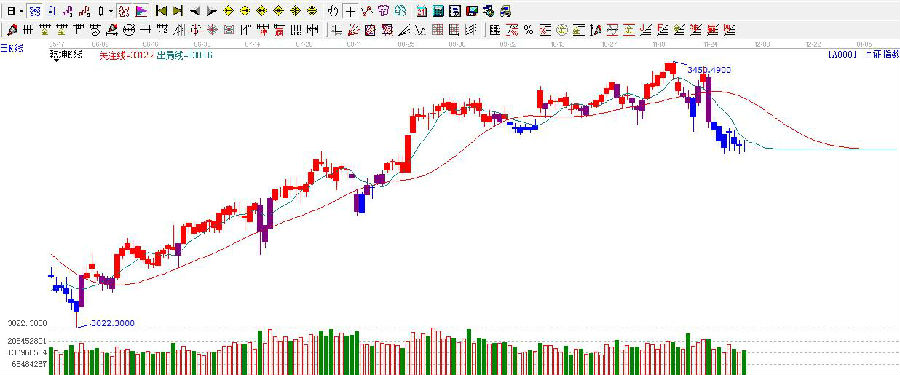Jump to the first bar icon
900x375 pixels.
[x=161, y=10]
